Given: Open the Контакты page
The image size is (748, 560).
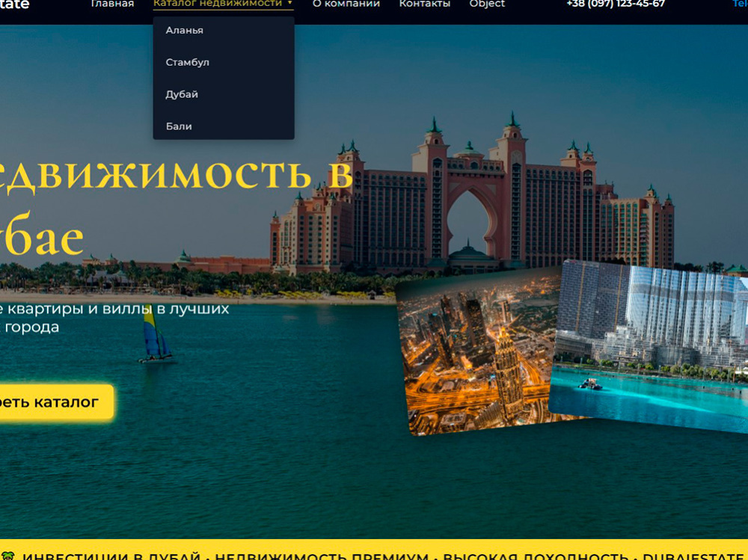Looking at the screenshot, I should [x=425, y=4].
